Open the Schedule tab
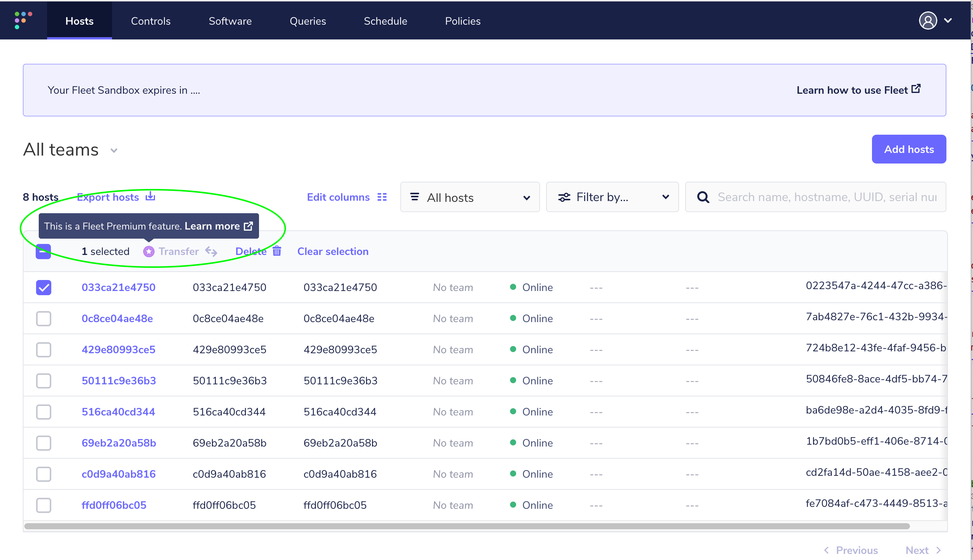The width and height of the screenshot is (973, 560). pos(385,21)
